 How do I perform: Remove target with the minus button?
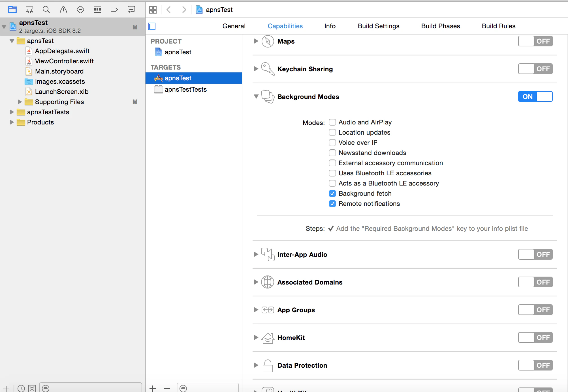[x=167, y=388]
